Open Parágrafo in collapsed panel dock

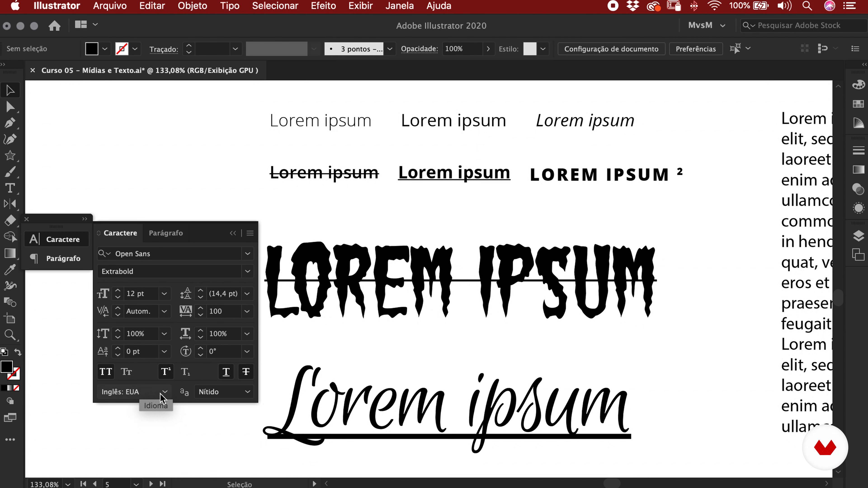(x=57, y=258)
